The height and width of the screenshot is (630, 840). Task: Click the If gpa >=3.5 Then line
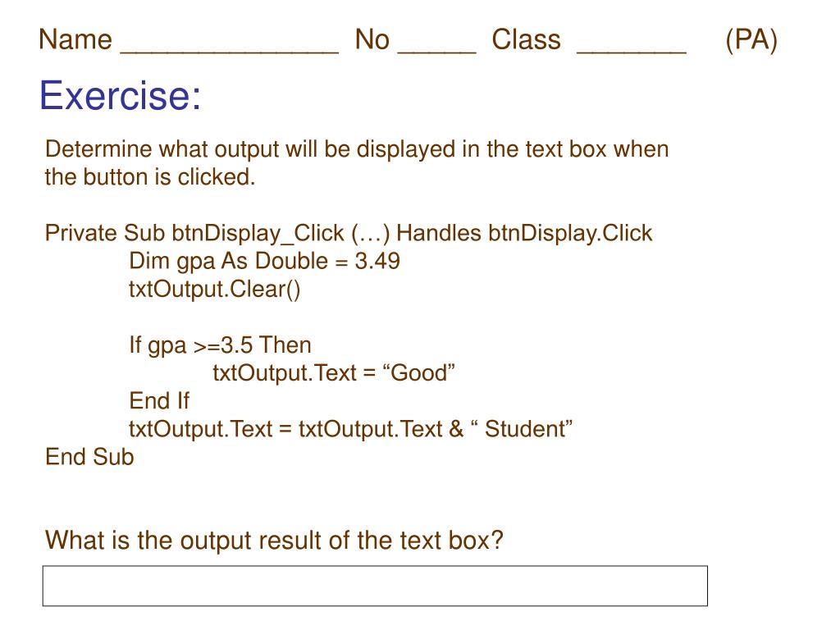tap(220, 345)
